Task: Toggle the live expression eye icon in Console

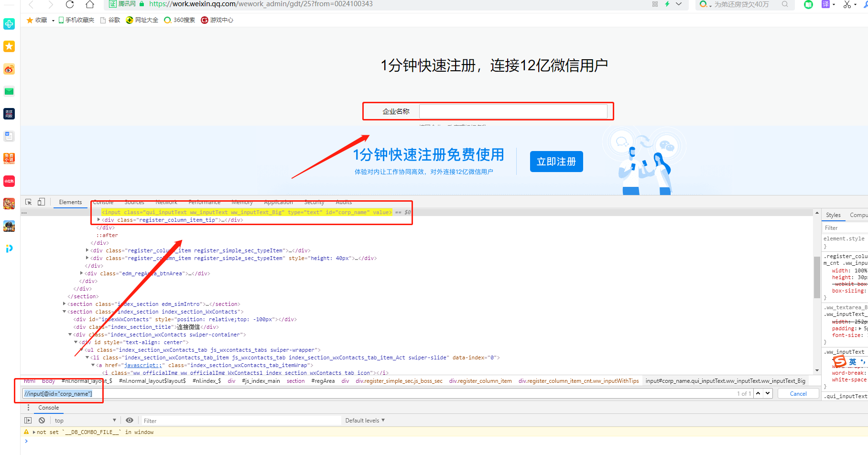Action: point(130,420)
